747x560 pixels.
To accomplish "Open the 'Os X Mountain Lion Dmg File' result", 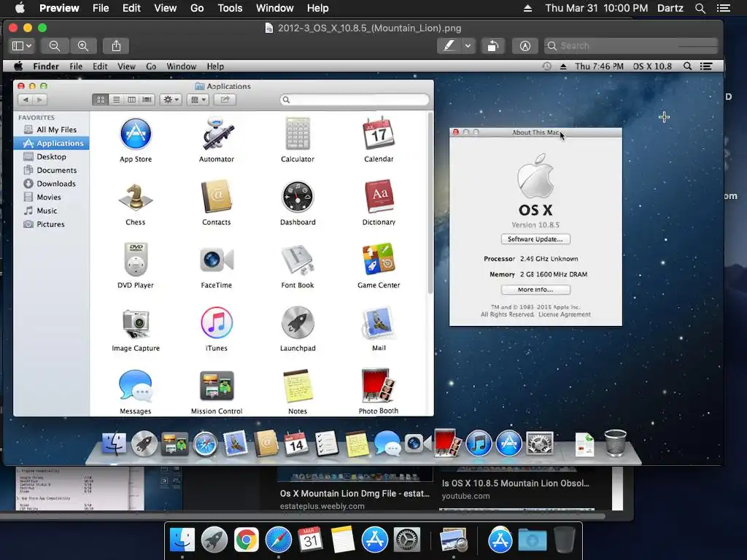I will point(355,494).
